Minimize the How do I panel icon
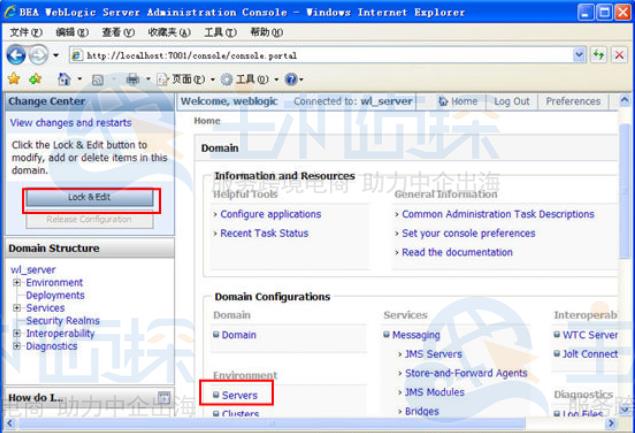Viewport: 635px width, 433px height. point(164,397)
